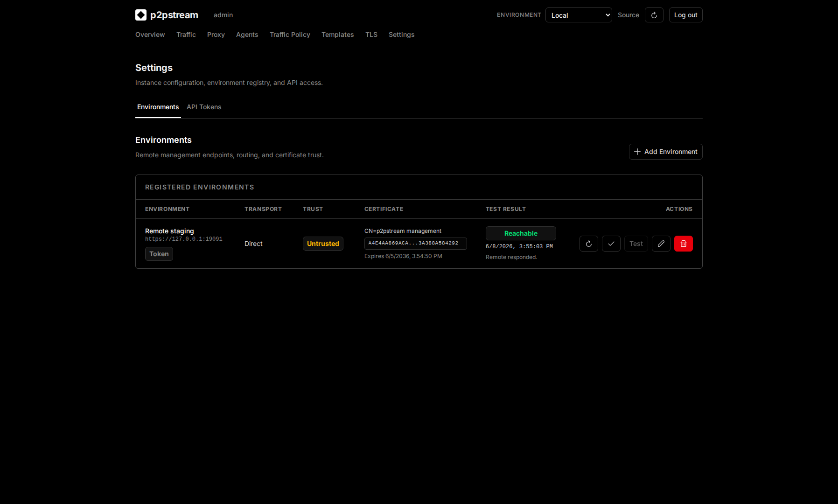This screenshot has height=504, width=838.
Task: Switch to the API Tokens tab
Action: 204,107
